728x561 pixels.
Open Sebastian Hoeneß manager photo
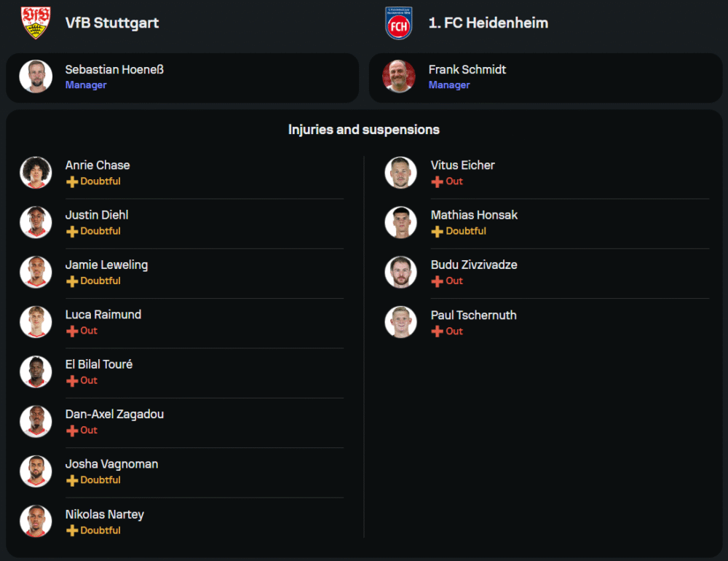(36, 76)
